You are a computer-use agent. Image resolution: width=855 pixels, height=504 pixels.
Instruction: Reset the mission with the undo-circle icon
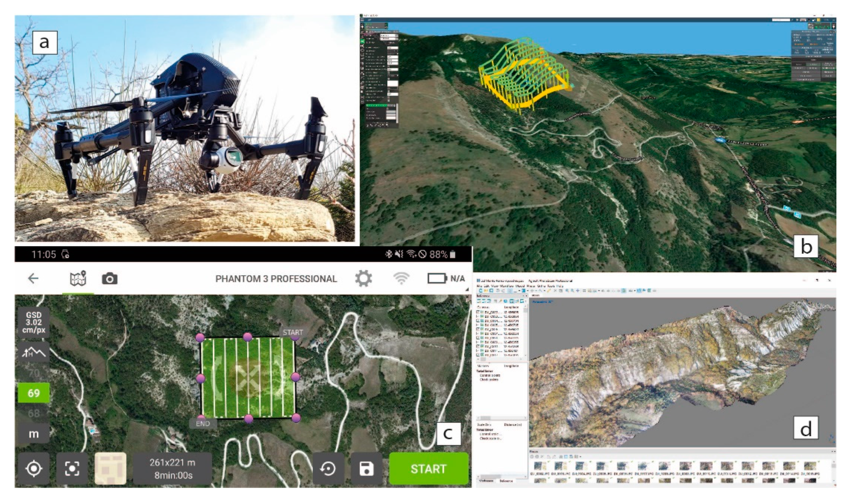tap(328, 469)
